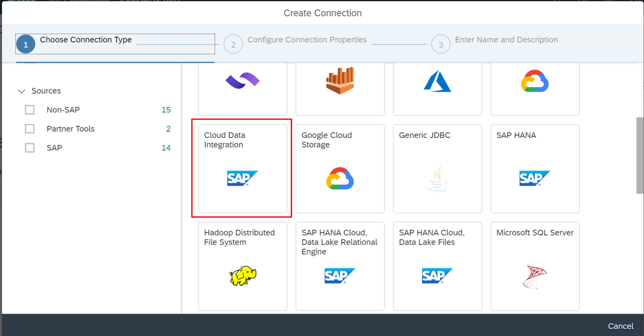Choose the Microsoft SQL Server red icon

(535, 276)
